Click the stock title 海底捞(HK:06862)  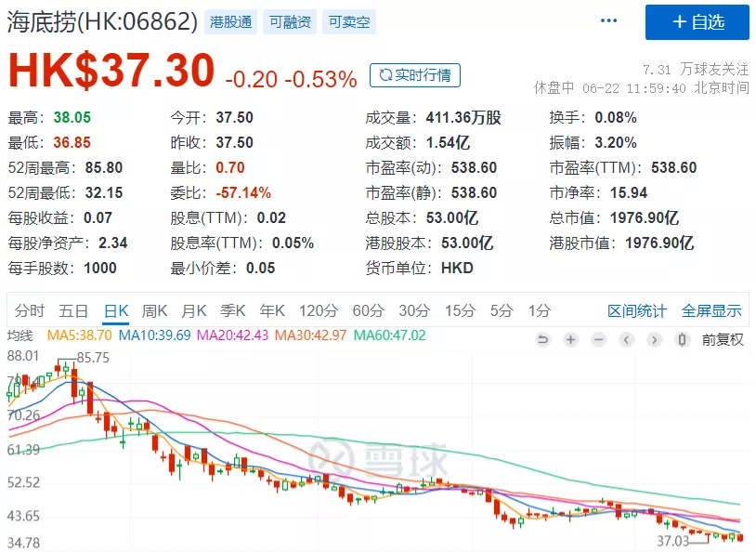point(102,21)
